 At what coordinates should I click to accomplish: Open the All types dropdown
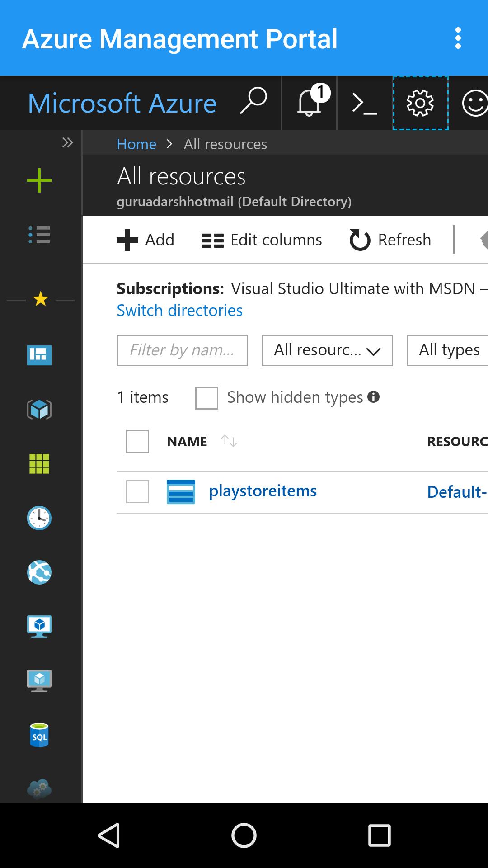tap(447, 350)
